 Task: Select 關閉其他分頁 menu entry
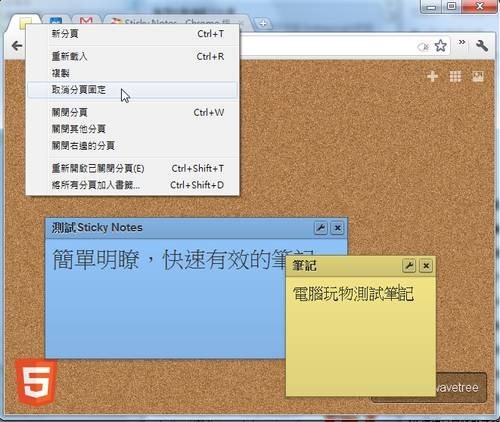point(132,129)
